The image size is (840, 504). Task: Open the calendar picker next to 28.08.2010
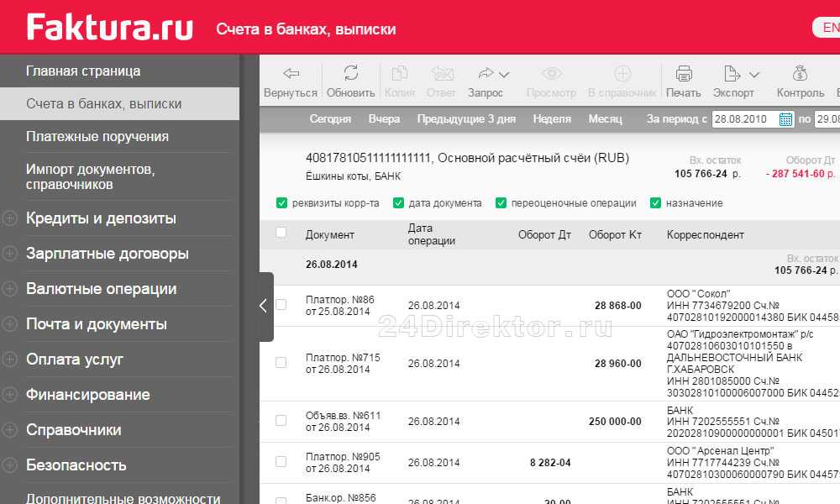tap(785, 119)
